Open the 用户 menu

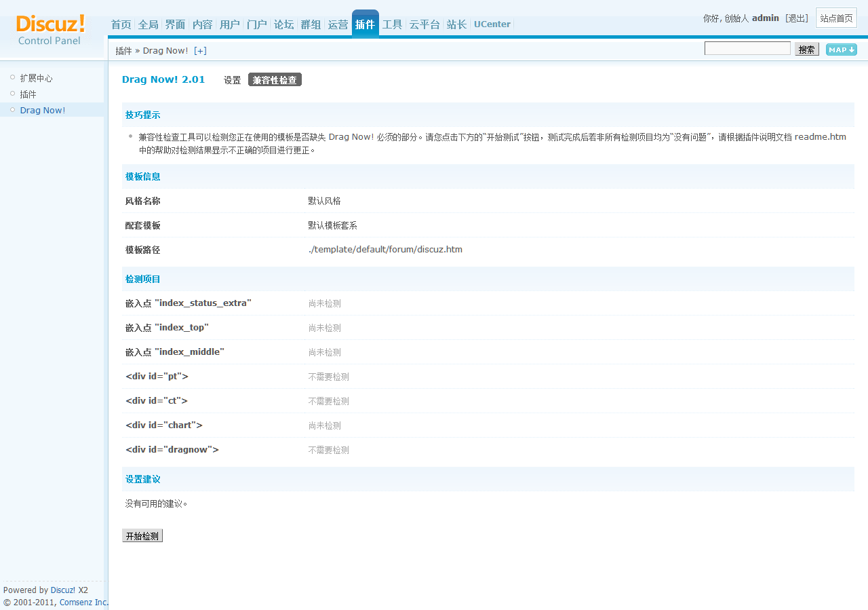[230, 24]
